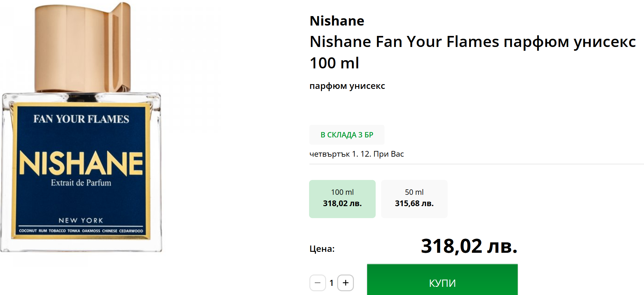Choose the 50 ml size option

[x=414, y=199]
